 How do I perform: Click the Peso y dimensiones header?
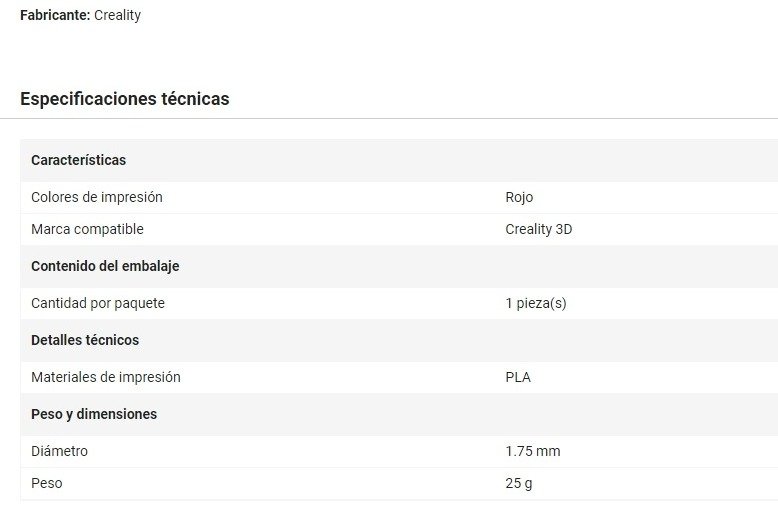pyautogui.click(x=94, y=414)
